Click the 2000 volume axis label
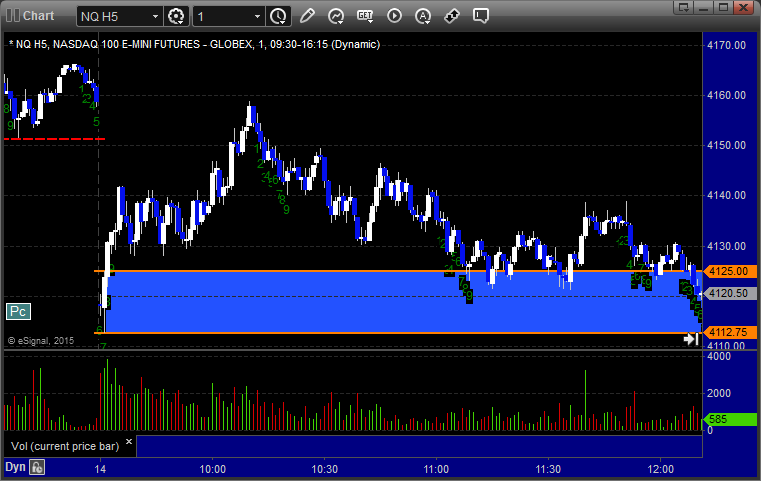The image size is (761, 481). (719, 393)
